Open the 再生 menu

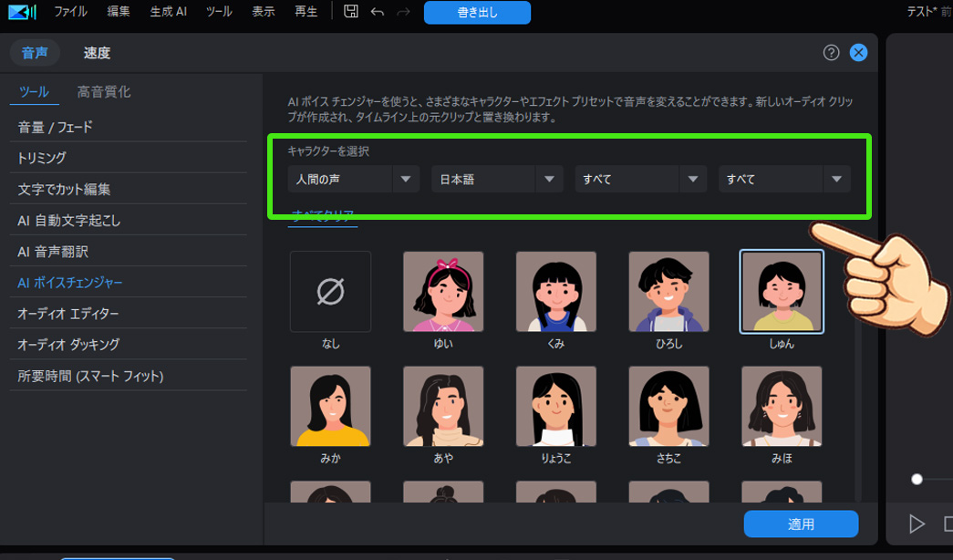point(306,12)
